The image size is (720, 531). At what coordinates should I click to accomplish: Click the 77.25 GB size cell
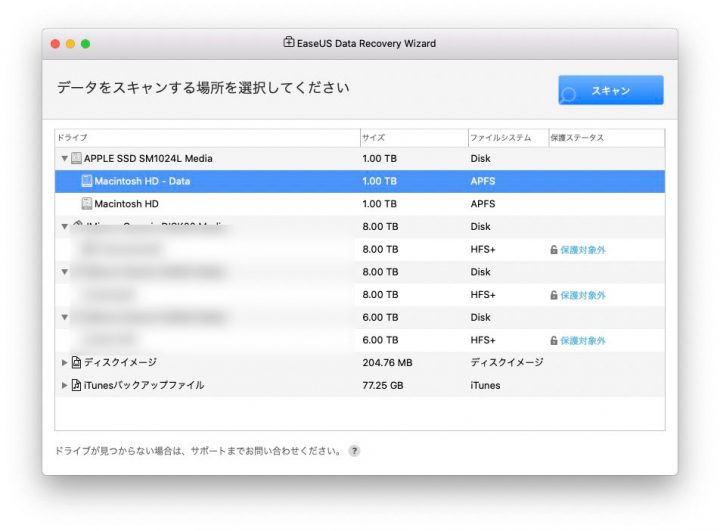pyautogui.click(x=383, y=385)
